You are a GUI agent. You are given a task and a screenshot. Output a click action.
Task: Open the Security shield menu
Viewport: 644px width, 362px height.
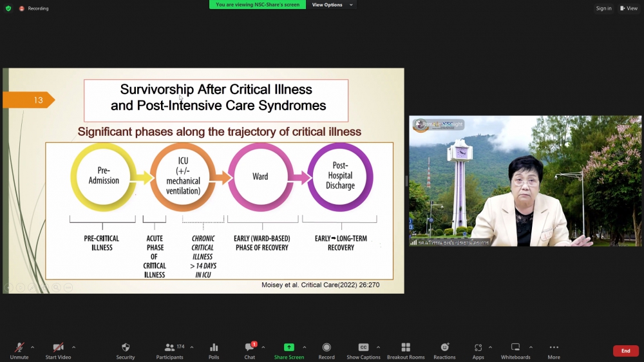point(126,350)
